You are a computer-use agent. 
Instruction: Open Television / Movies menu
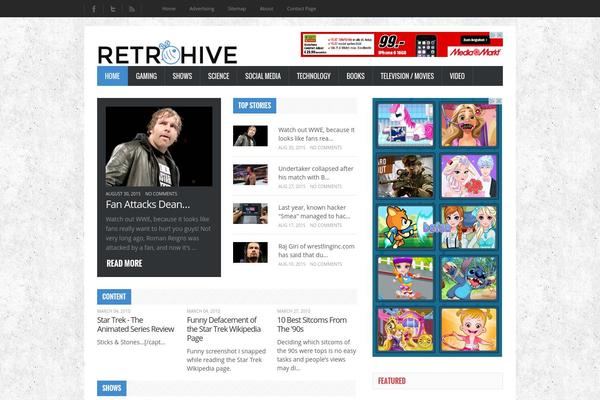tap(407, 76)
